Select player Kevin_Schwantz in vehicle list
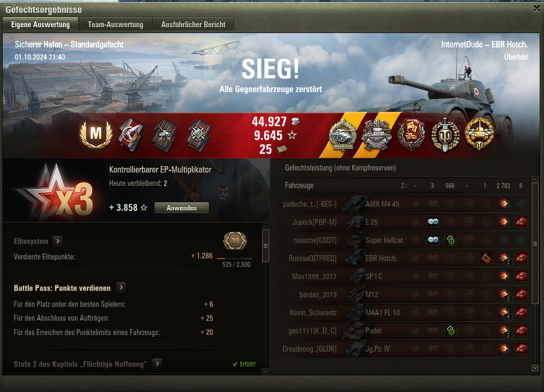The height and width of the screenshot is (392, 544). [313, 313]
